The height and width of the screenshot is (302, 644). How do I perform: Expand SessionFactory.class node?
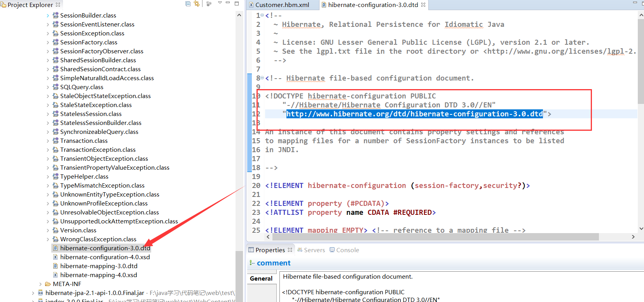tap(48, 42)
